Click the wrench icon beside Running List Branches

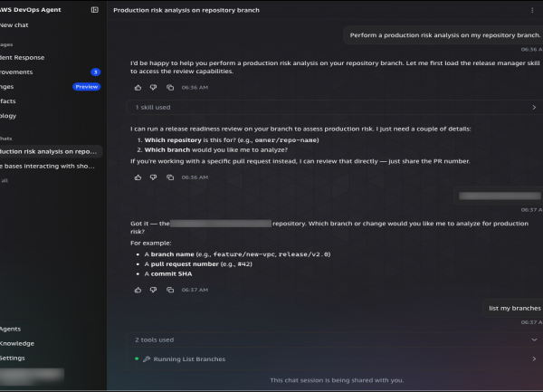pyautogui.click(x=147, y=359)
